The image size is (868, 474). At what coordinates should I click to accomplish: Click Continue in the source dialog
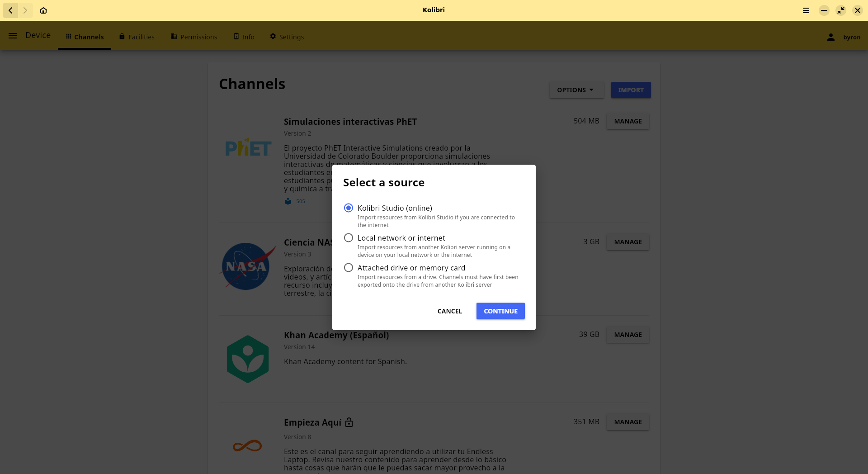[500, 311]
